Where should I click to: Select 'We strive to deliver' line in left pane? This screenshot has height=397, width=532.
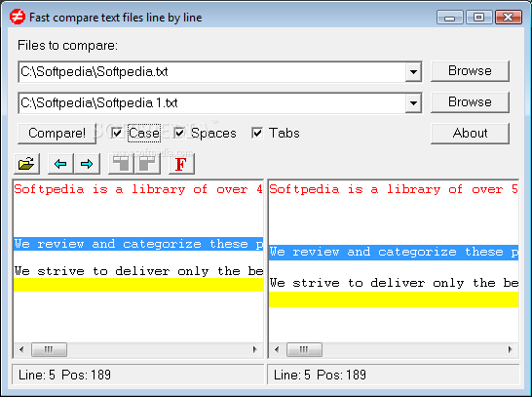138,271
